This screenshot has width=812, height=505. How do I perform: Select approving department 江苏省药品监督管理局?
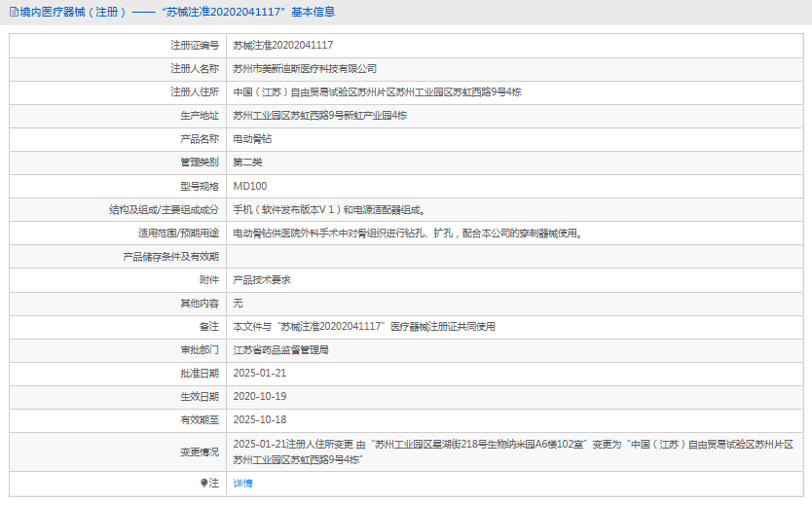pos(280,349)
